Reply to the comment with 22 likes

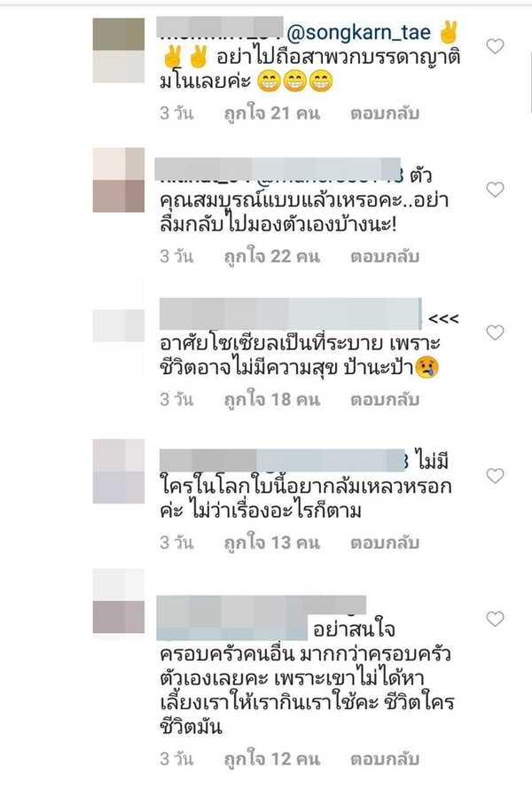point(385,256)
